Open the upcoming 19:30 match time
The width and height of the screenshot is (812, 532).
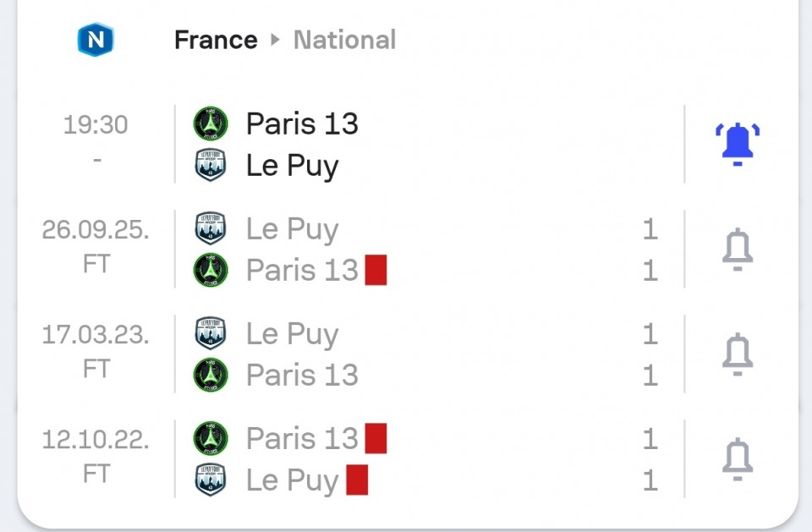point(96,125)
